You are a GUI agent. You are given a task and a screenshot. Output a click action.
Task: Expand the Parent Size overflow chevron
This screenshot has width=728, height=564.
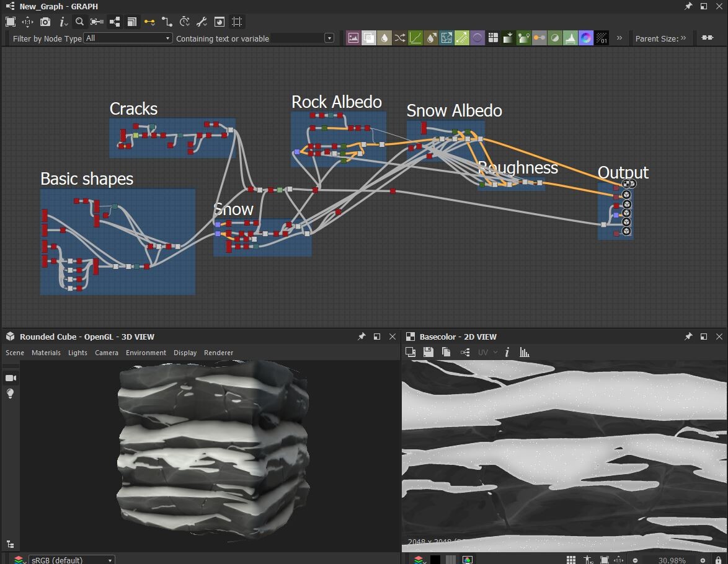683,38
